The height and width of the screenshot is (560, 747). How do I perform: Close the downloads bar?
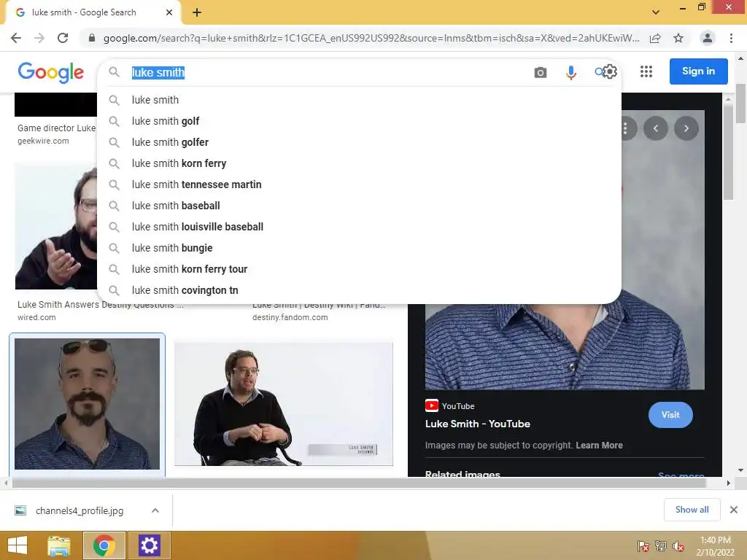coord(734,510)
